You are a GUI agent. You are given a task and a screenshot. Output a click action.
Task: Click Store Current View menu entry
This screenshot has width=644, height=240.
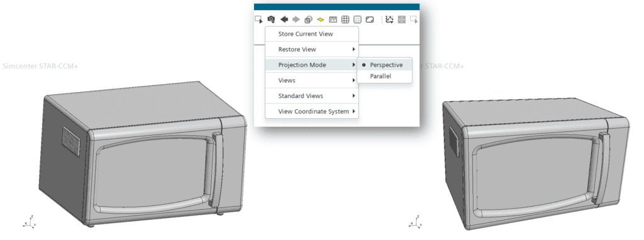tap(312, 34)
